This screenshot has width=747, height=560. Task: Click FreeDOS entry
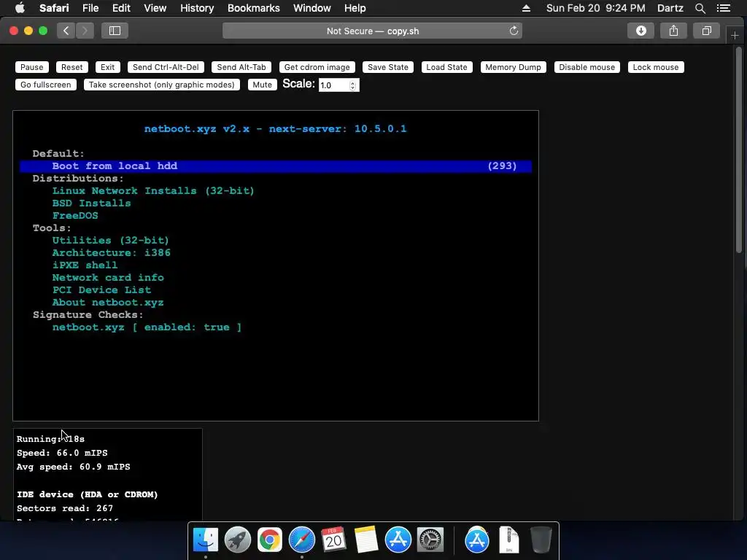click(75, 216)
